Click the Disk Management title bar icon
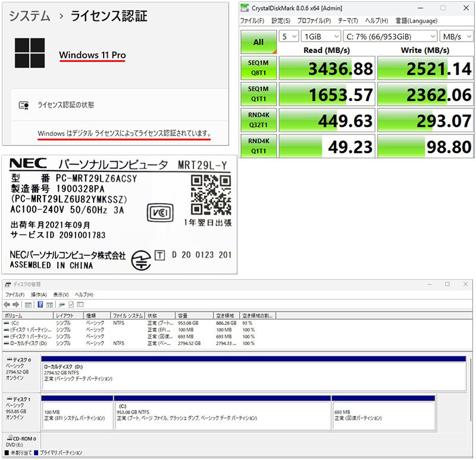 8,284
